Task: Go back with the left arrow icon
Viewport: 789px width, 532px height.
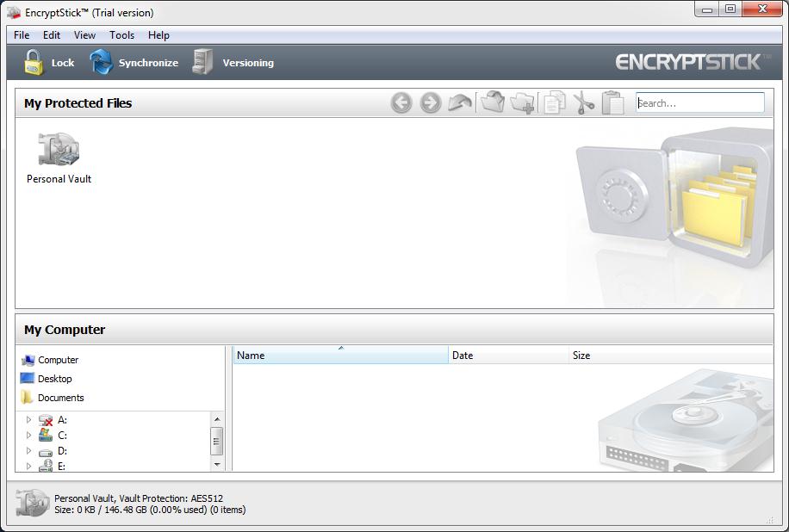Action: coord(401,103)
